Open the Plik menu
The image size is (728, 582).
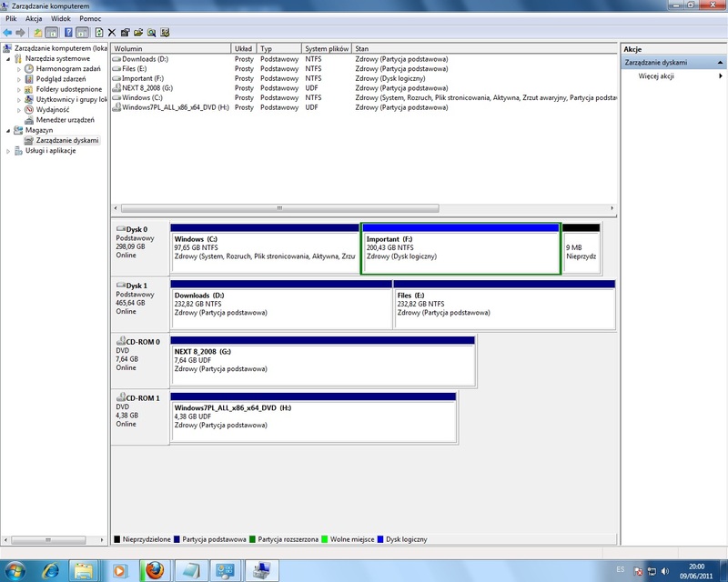pyautogui.click(x=11, y=18)
